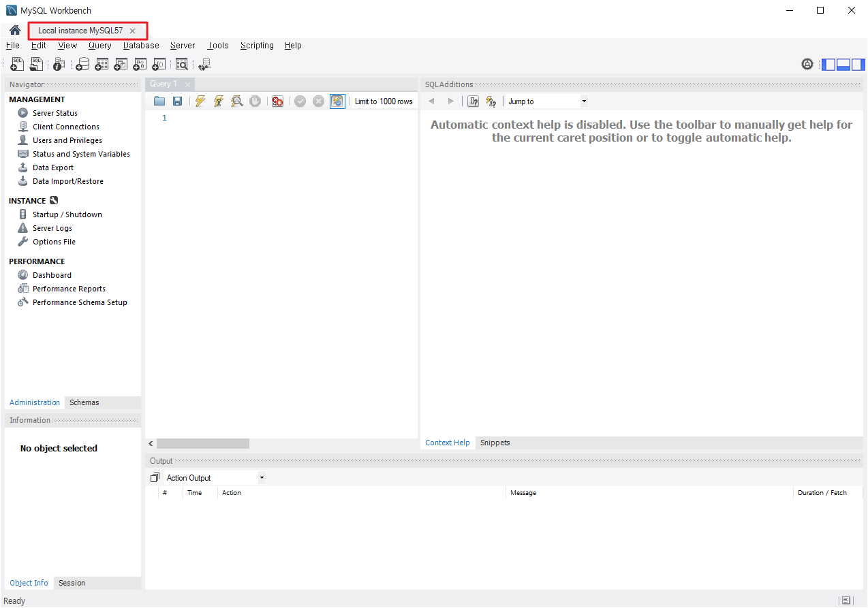Viewport: 868px width, 608px height.
Task: Commit transaction checkmark icon
Action: pos(300,101)
